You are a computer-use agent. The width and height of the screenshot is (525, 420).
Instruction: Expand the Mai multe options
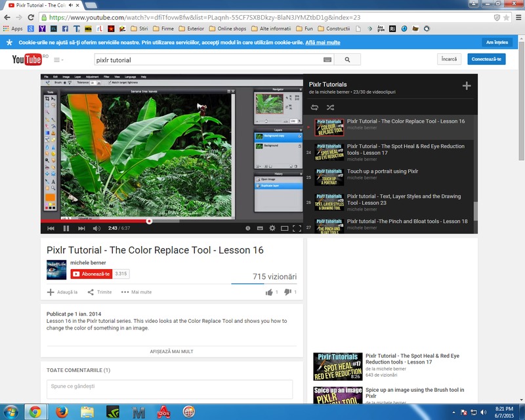click(x=136, y=293)
